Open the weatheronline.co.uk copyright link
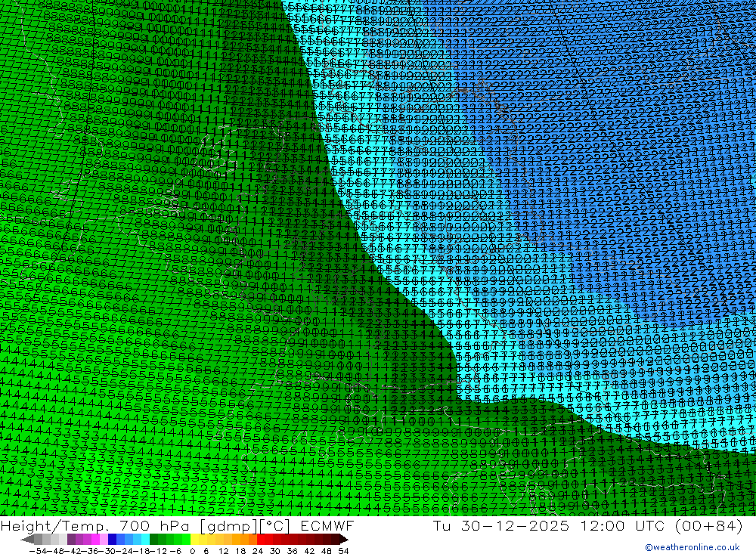Screen dimensions: 756x554 pos(692,547)
